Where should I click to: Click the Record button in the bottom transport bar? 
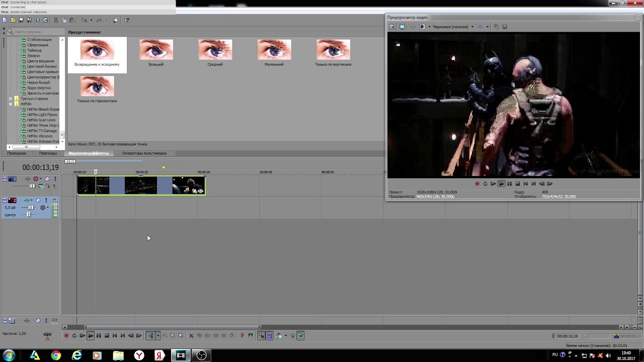66,336
